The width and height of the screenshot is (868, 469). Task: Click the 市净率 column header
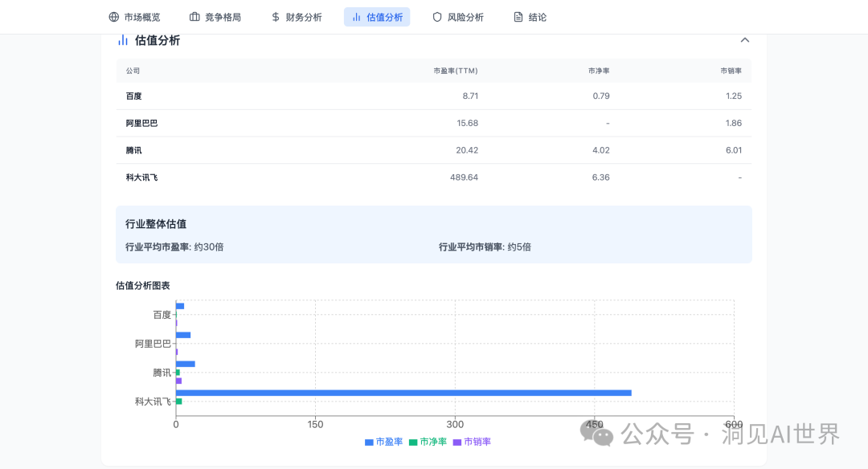click(x=599, y=71)
